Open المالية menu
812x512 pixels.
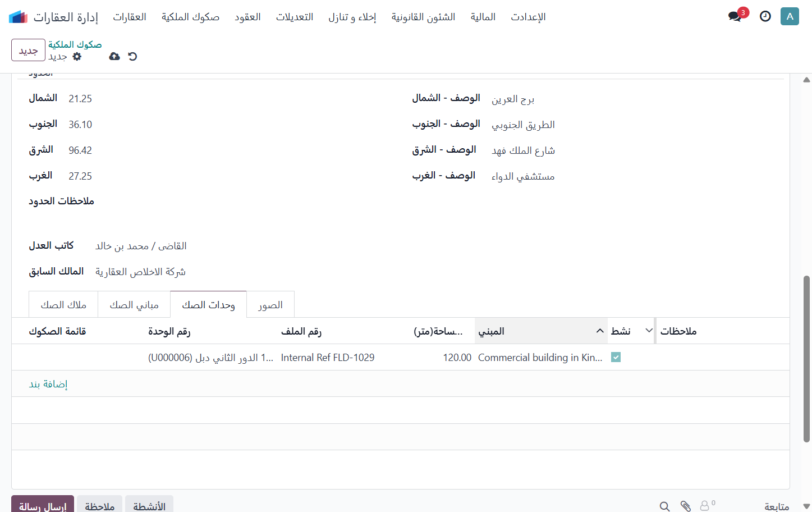[483, 17]
